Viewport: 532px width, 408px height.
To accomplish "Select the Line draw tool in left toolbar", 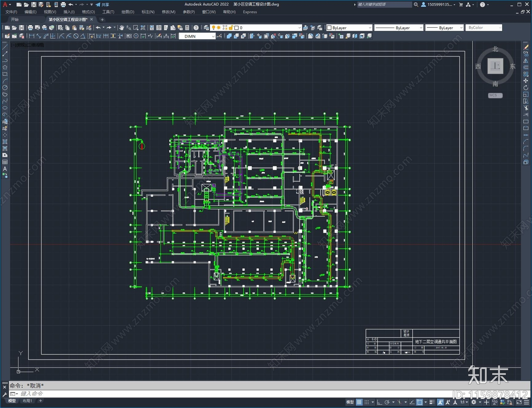I will pyautogui.click(x=5, y=47).
